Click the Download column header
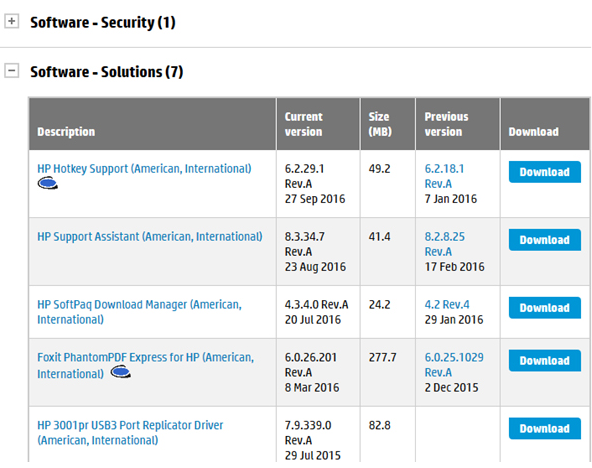Image resolution: width=592 pixels, height=468 pixels. click(x=545, y=124)
